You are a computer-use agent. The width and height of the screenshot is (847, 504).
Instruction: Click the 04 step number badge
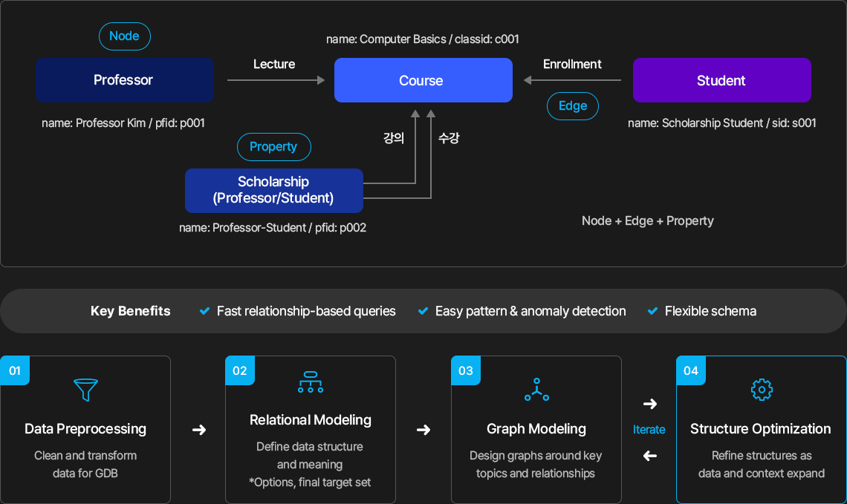pos(691,370)
